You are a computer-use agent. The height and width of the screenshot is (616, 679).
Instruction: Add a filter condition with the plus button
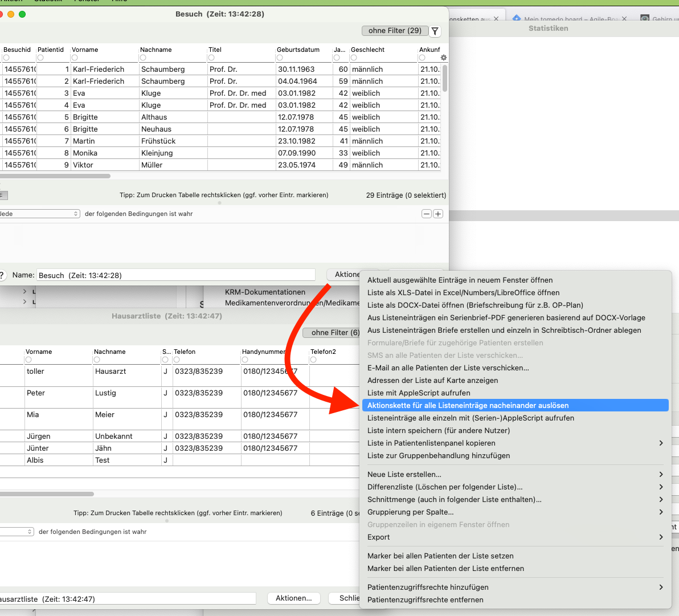[438, 214]
